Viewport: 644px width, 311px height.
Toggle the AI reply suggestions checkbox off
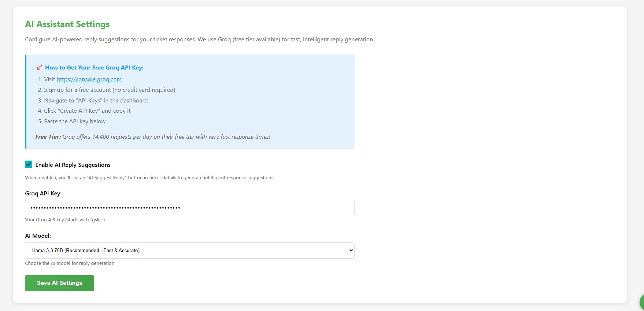[x=29, y=164]
